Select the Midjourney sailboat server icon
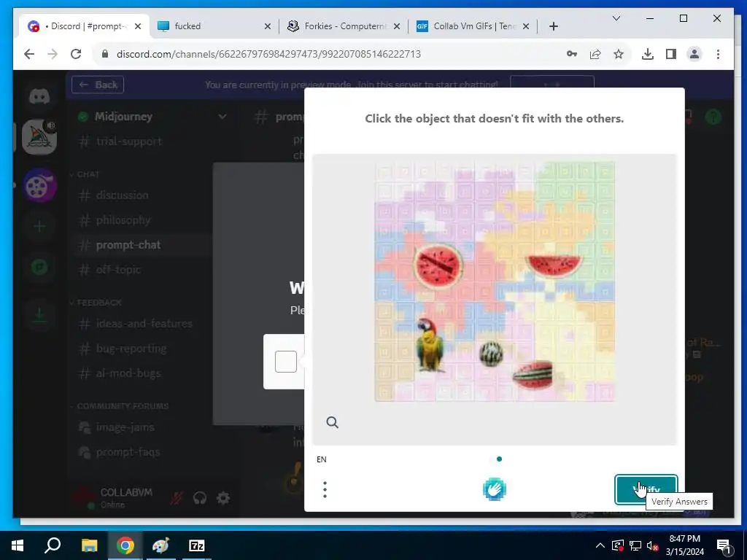747x560 pixels. click(39, 137)
